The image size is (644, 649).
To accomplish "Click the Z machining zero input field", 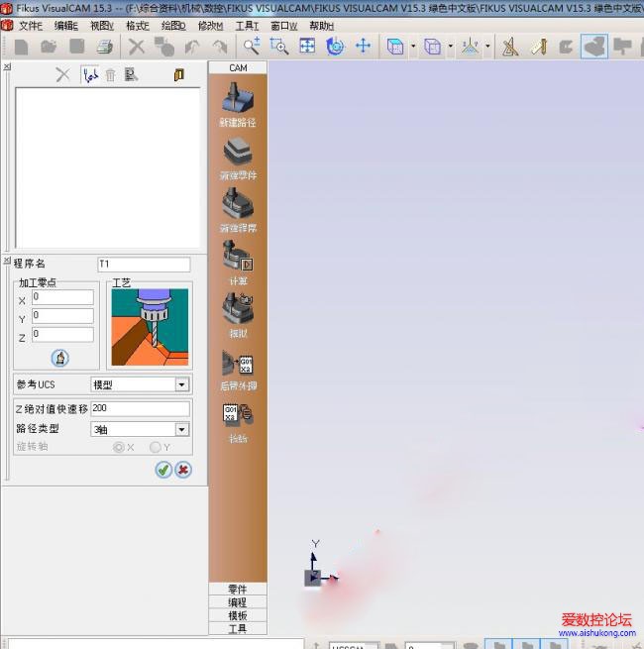I will [x=62, y=334].
